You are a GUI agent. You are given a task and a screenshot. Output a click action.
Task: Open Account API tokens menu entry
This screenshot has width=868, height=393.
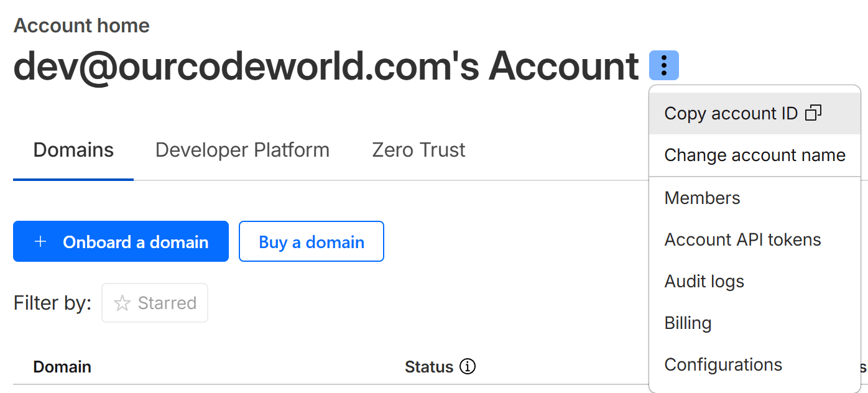(743, 240)
